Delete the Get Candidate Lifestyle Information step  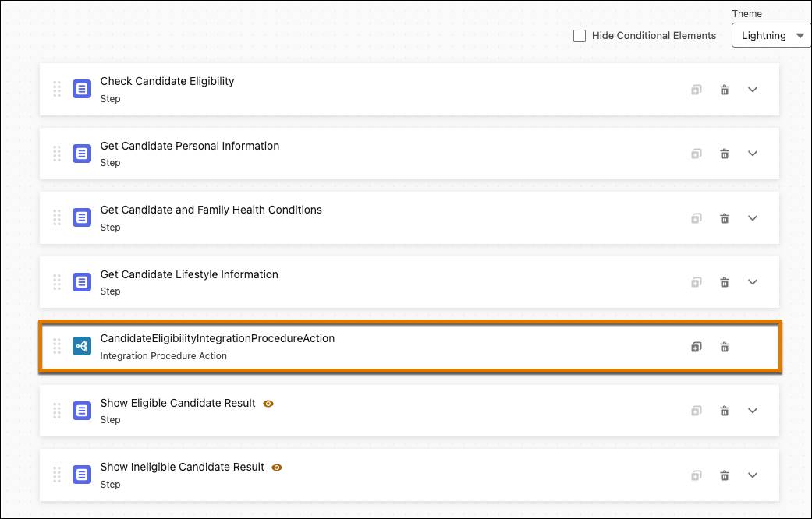coord(725,282)
